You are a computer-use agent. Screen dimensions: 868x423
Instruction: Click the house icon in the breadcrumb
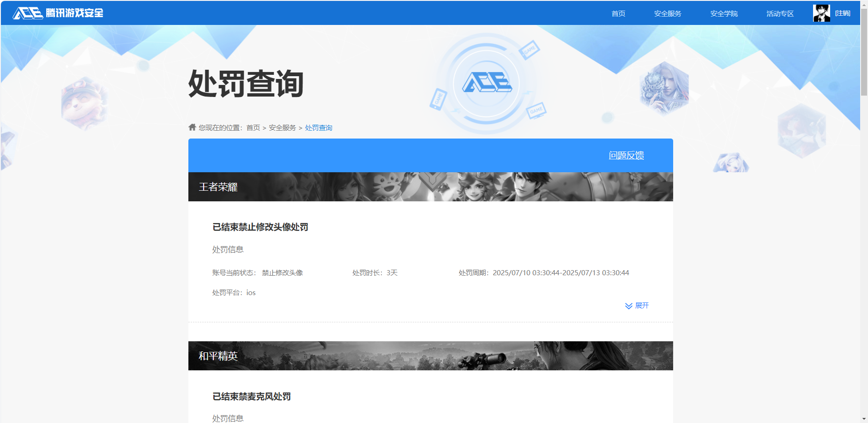[x=193, y=127]
